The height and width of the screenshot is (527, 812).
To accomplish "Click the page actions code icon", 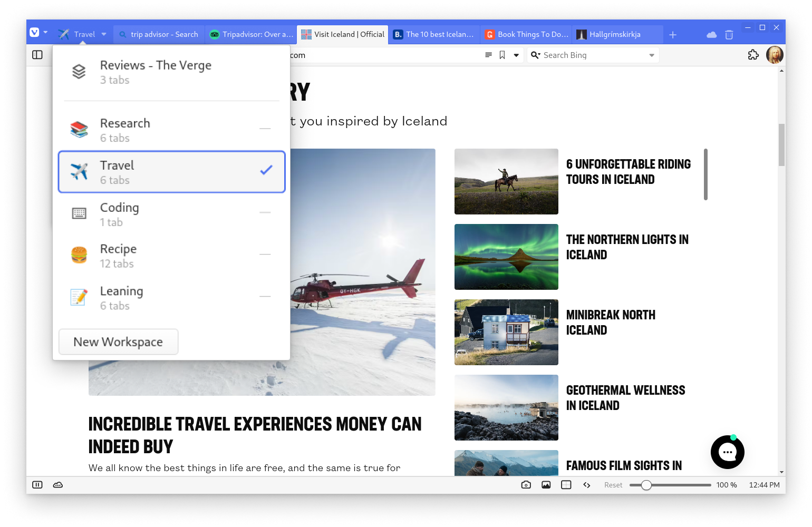I will [586, 485].
